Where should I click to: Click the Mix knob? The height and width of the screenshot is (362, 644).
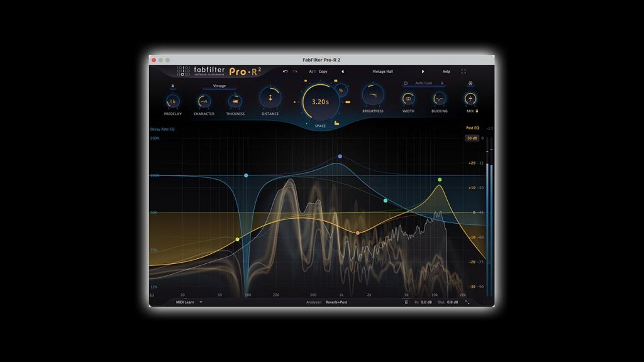[470, 99]
